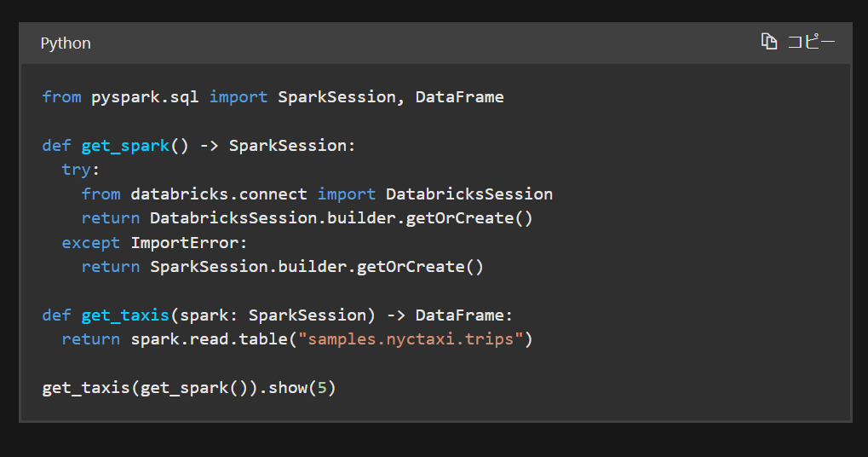This screenshot has height=457, width=868.
Task: Click the コピー button label
Action: tap(811, 42)
